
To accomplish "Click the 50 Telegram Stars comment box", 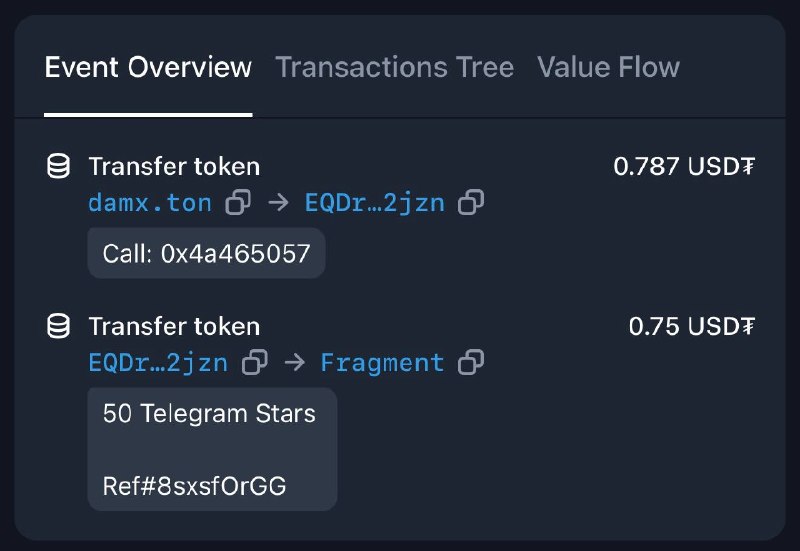I will (212, 449).
